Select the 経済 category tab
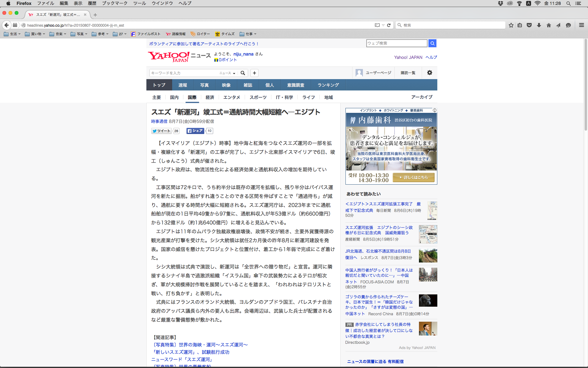The width and height of the screenshot is (588, 368). point(210,97)
